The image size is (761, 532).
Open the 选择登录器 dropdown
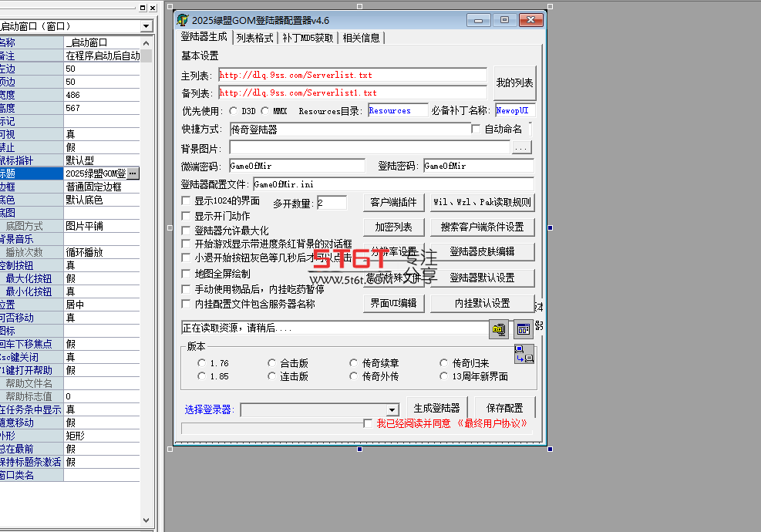392,409
